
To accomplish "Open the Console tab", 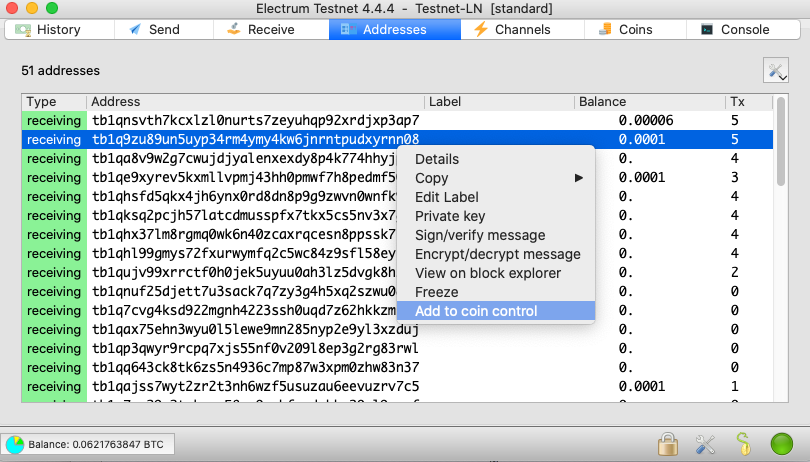I will 744,29.
